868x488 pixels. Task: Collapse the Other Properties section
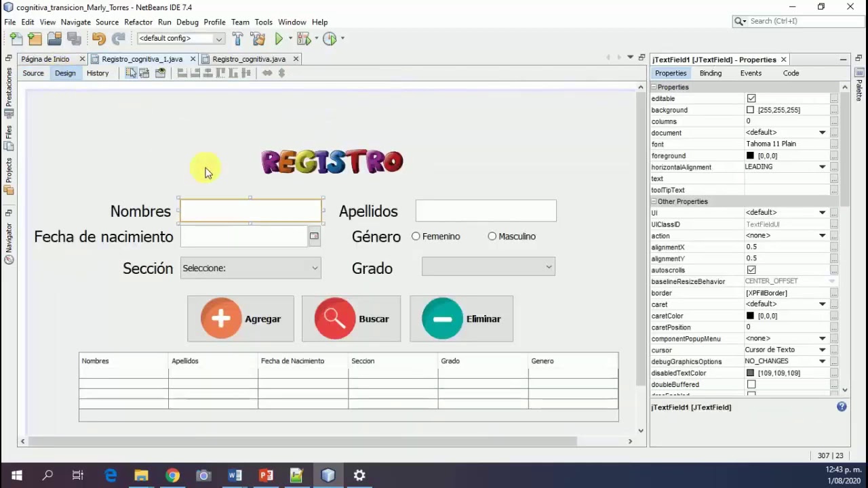pos(654,201)
